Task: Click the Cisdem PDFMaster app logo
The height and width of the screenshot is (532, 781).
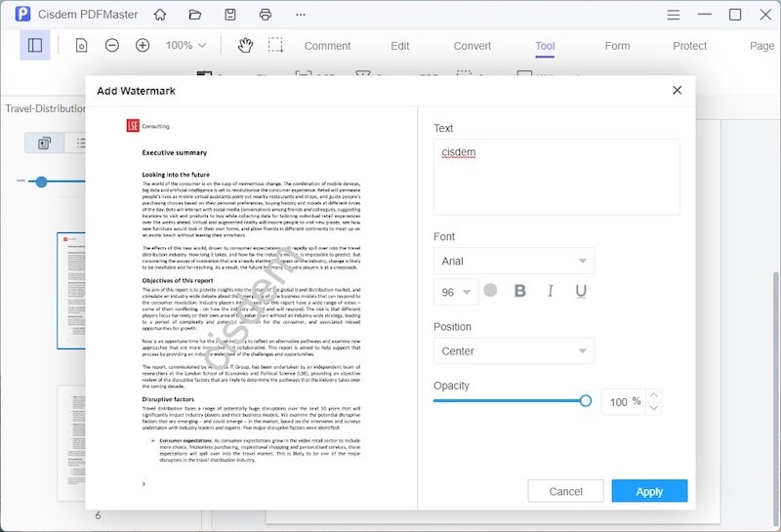Action: pyautogui.click(x=22, y=14)
